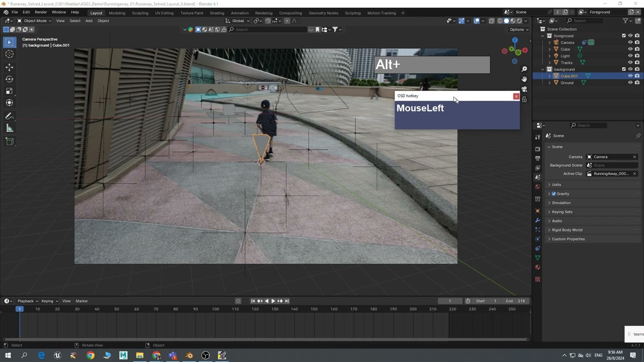Open the Playback dropdown in timeline
Viewport: 644px width, 362px height.
pos(27,301)
